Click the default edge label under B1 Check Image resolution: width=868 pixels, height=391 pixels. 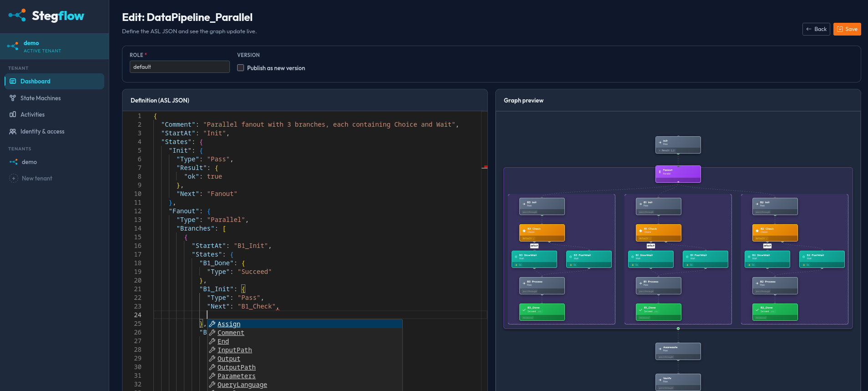point(651,246)
